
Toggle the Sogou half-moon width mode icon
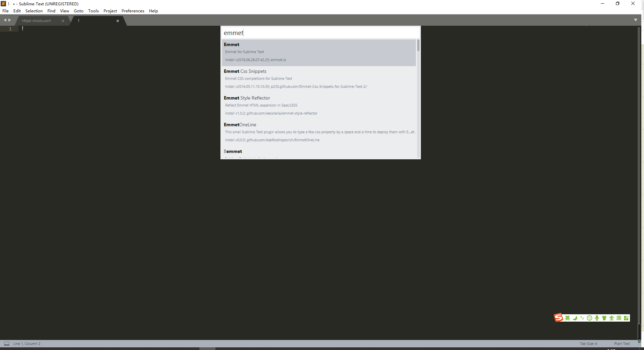[x=575, y=318]
